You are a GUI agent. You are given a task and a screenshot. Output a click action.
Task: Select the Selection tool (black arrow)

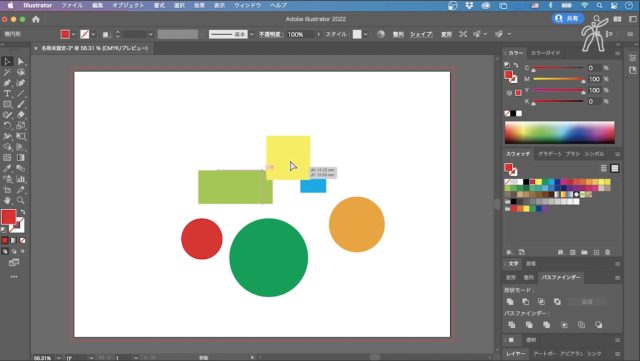pos(7,61)
